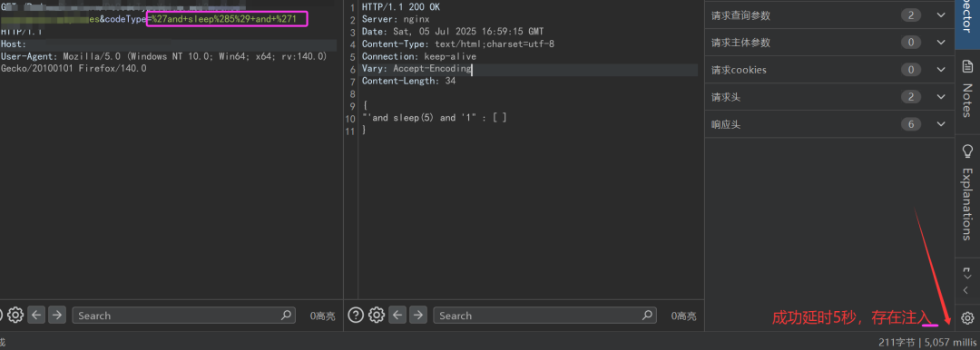Image resolution: width=980 pixels, height=350 pixels.
Task: Open the response panel help icon
Action: pos(356,315)
